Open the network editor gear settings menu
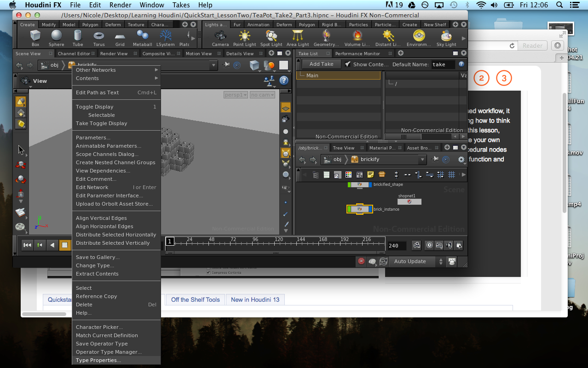Screen dimensions: 588x368 pos(461,160)
